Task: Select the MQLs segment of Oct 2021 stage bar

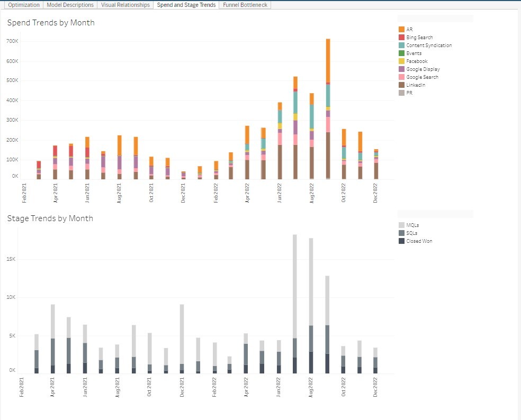Action: 150,349
